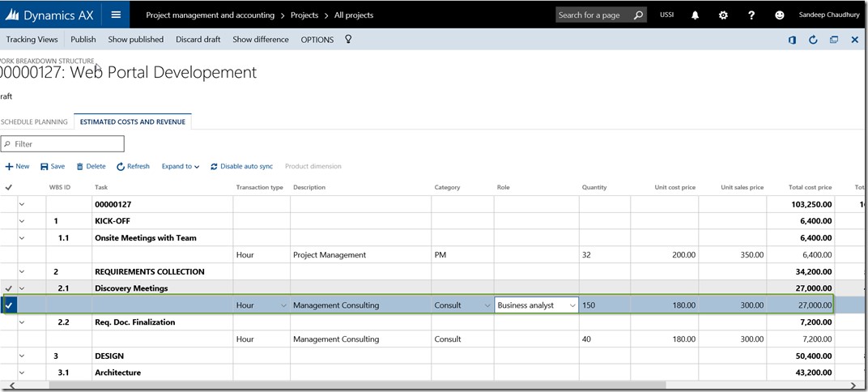The image size is (868, 392).
Task: Uncheck the selected Management Consulting row checkbox
Action: tap(9, 305)
